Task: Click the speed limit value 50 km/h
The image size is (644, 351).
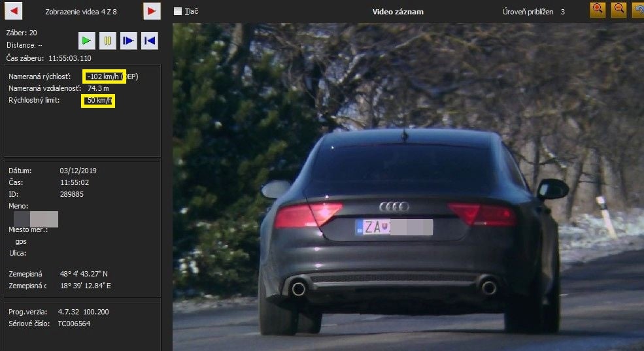Action: [x=98, y=101]
